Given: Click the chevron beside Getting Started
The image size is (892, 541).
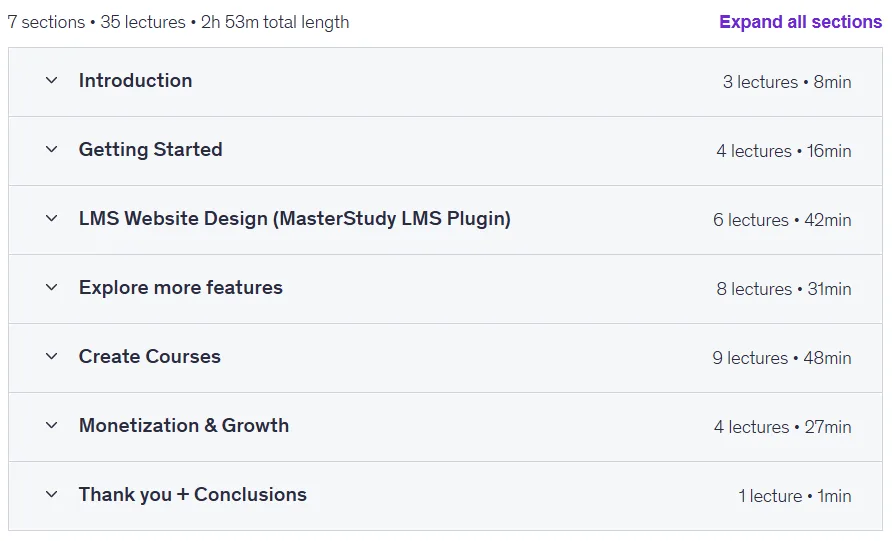Looking at the screenshot, I should click(x=51, y=150).
